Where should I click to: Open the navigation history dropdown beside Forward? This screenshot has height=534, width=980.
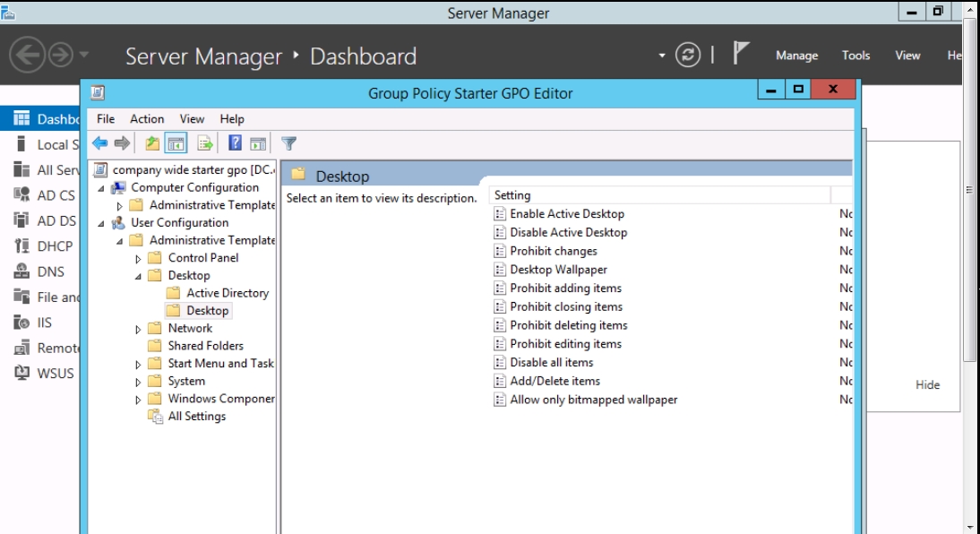[83, 55]
